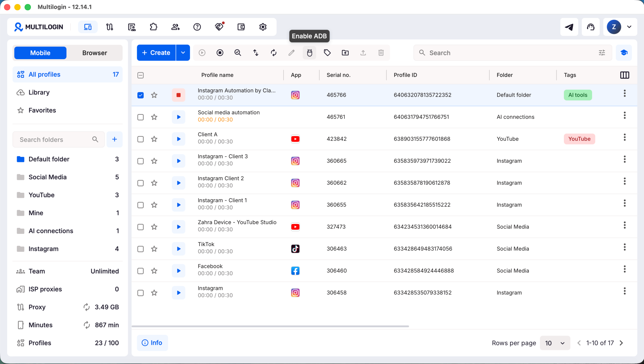Viewport: 644px width, 364px height.
Task: Open the proxy icon in top navigation
Action: [x=110, y=27]
